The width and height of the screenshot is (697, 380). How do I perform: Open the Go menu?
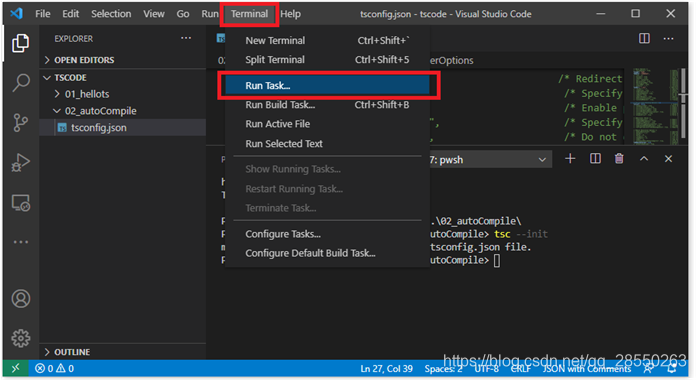click(183, 14)
